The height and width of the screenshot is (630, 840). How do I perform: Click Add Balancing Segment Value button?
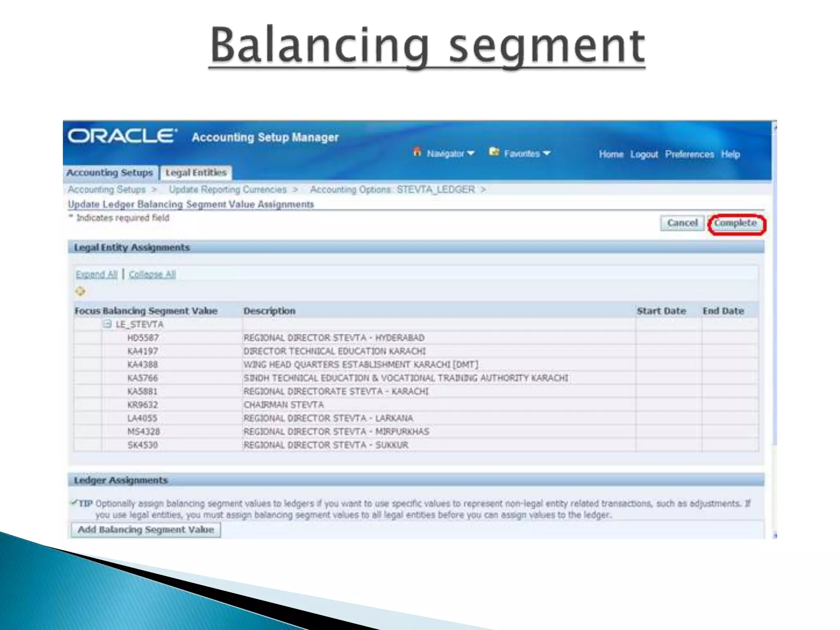[146, 530]
